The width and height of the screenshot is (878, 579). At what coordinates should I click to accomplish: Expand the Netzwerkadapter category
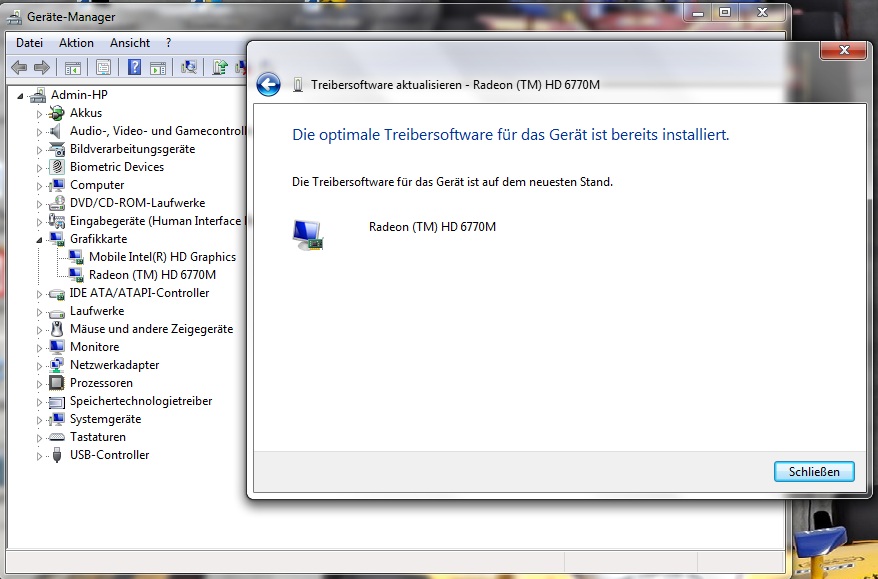[x=39, y=366]
